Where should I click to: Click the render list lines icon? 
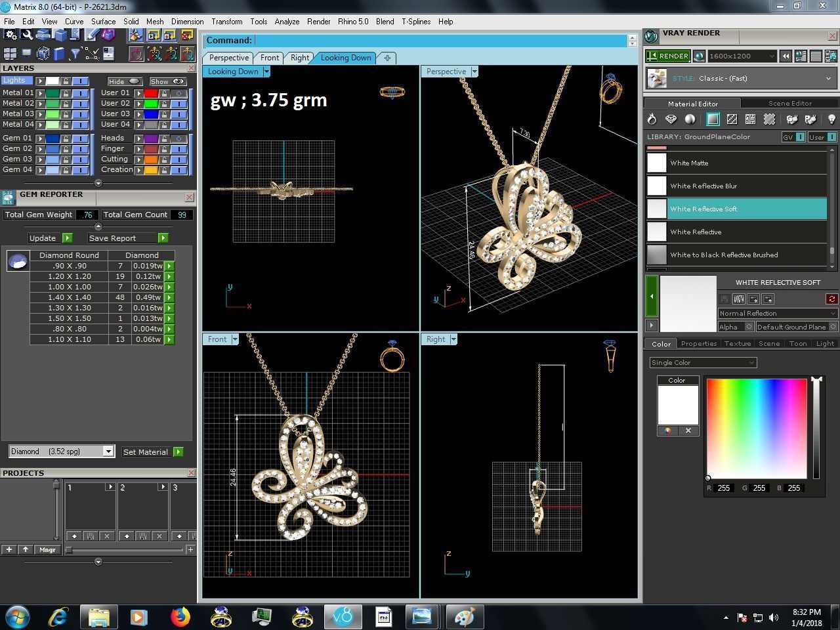[x=816, y=56]
